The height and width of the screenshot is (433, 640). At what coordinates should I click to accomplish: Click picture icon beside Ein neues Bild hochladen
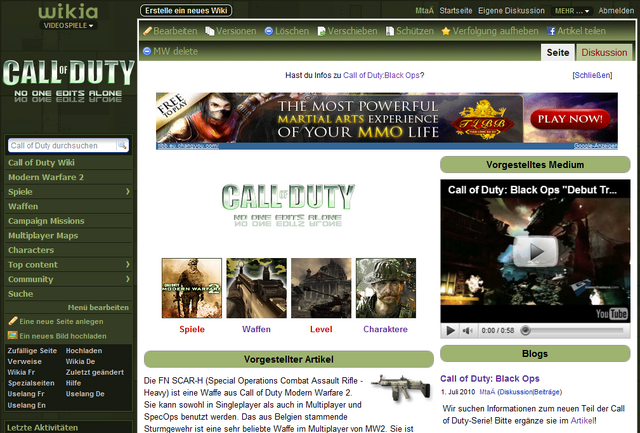(13, 335)
